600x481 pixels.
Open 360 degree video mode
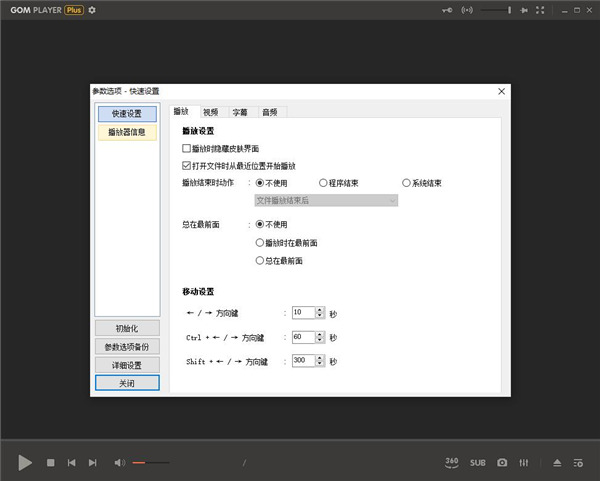tap(452, 462)
